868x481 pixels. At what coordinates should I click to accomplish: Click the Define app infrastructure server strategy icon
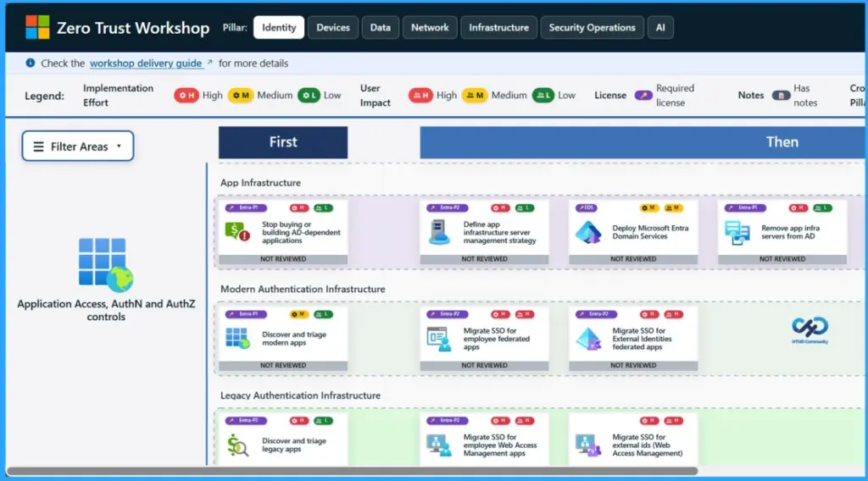click(x=439, y=232)
